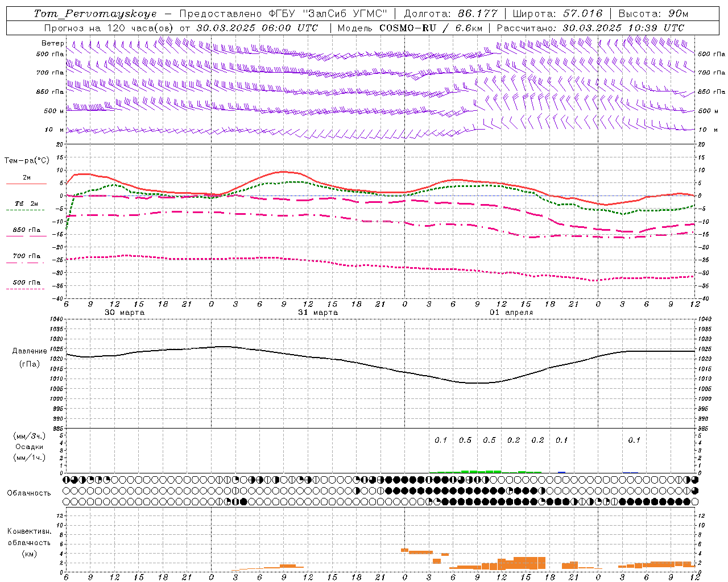Image resolution: width=728 pixels, height=582 pixels.
Task: Click '1005' on the right pressure axis
Action: [x=705, y=389]
